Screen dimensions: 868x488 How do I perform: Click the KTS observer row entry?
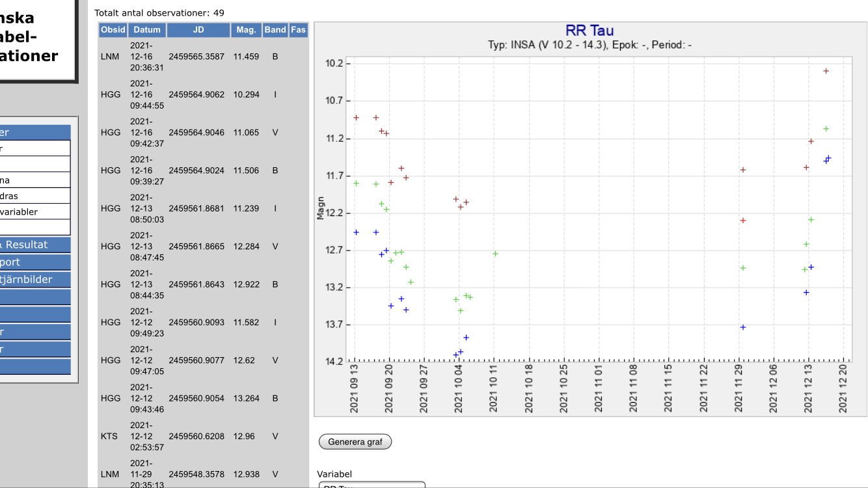(x=110, y=436)
